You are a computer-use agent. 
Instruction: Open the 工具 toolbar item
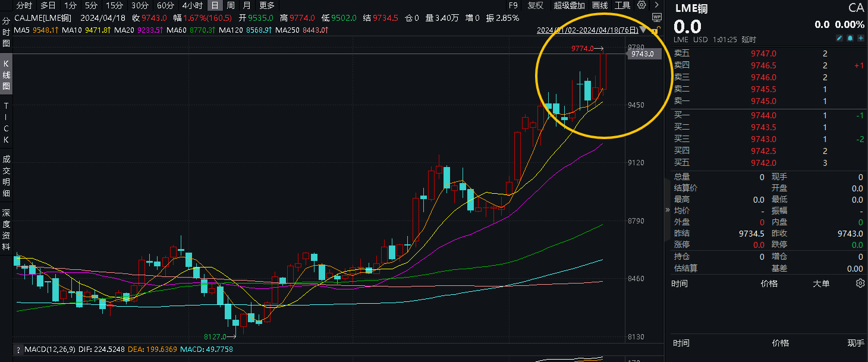coord(622,5)
